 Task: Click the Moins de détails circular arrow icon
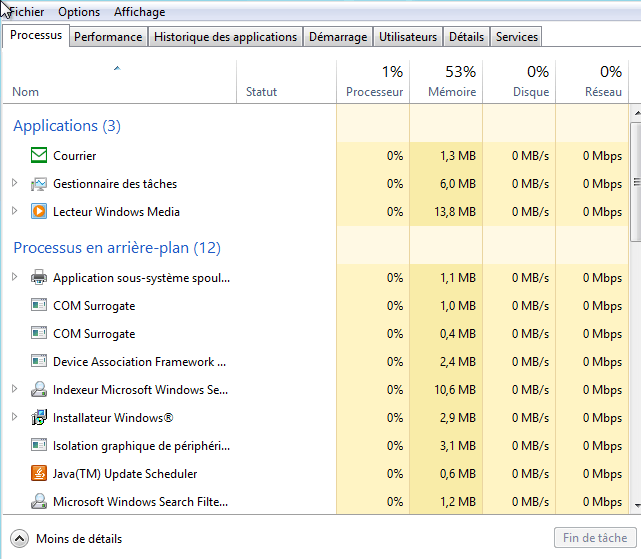(x=20, y=539)
